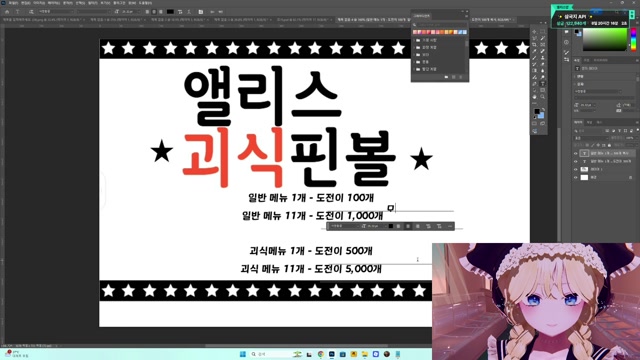Set center text alignment in options bar
The height and width of the screenshot is (360, 640).
coord(154,12)
